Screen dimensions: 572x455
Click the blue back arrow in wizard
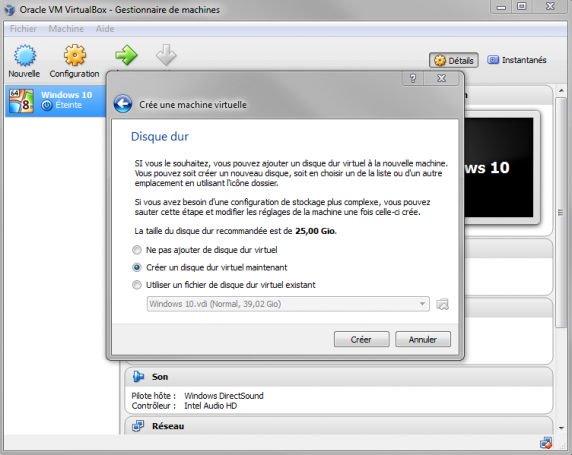123,104
